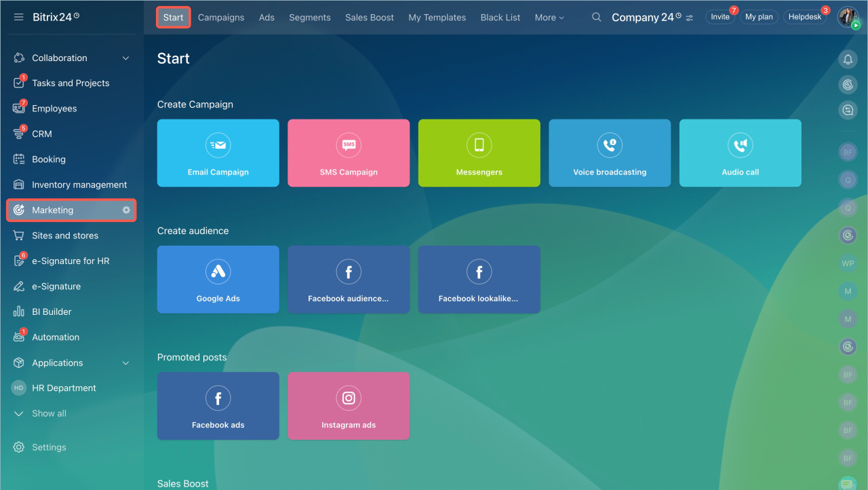Viewport: 868px width, 490px height.
Task: Open the Ads tab
Action: click(267, 18)
